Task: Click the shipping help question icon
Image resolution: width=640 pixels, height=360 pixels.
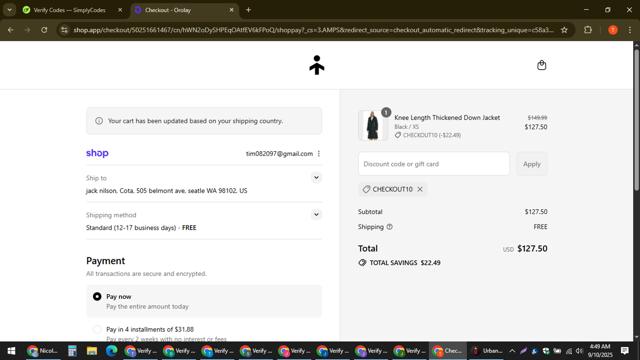Action: click(389, 227)
